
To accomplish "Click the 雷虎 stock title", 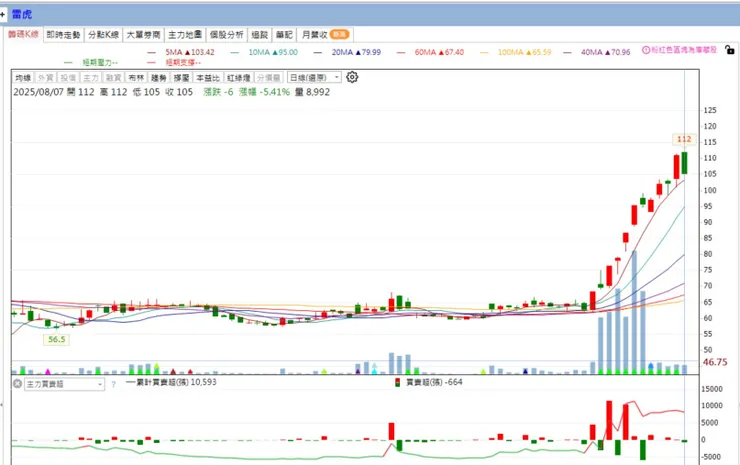I will (x=22, y=15).
